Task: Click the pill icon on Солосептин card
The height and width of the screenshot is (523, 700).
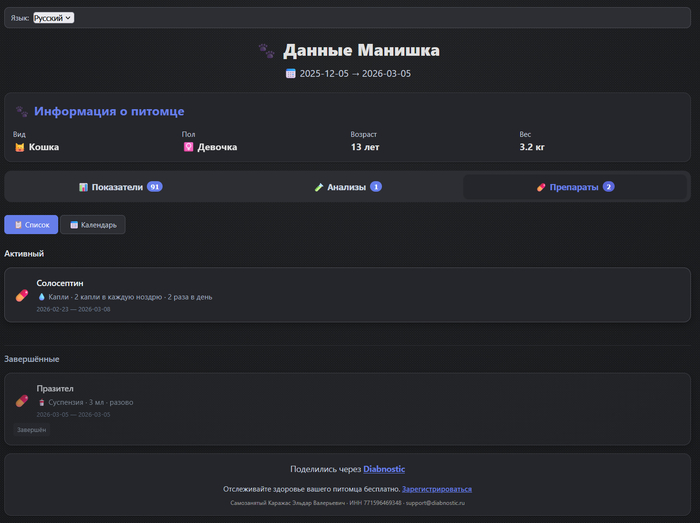Action: pyautogui.click(x=21, y=295)
